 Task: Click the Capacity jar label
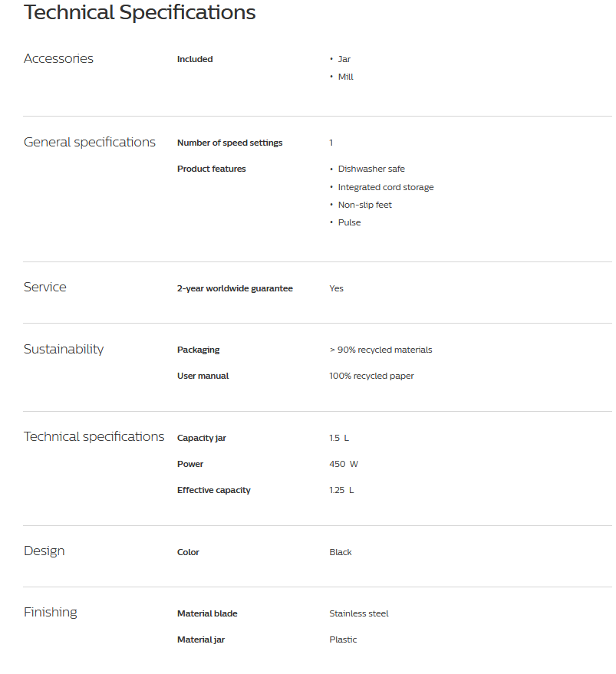click(202, 438)
